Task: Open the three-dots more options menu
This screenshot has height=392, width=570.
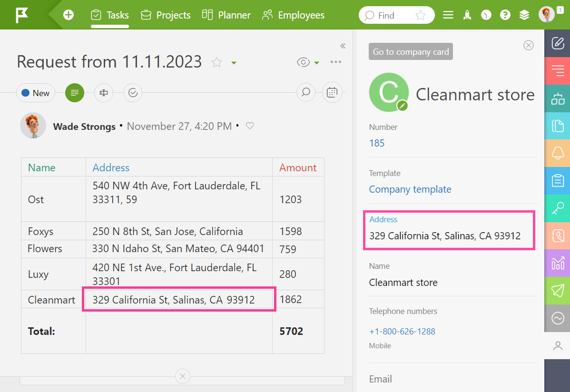Action: pyautogui.click(x=336, y=62)
